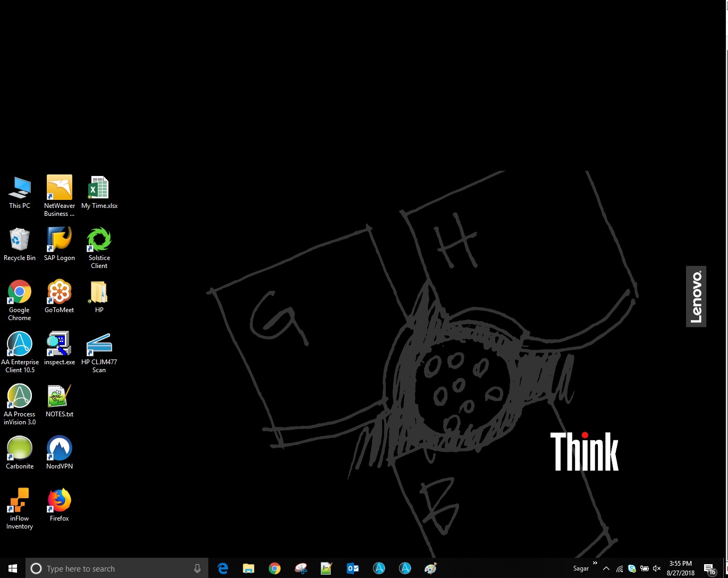Select the HP folder on desktop
Viewport: 728px width, 578px height.
pos(99,297)
